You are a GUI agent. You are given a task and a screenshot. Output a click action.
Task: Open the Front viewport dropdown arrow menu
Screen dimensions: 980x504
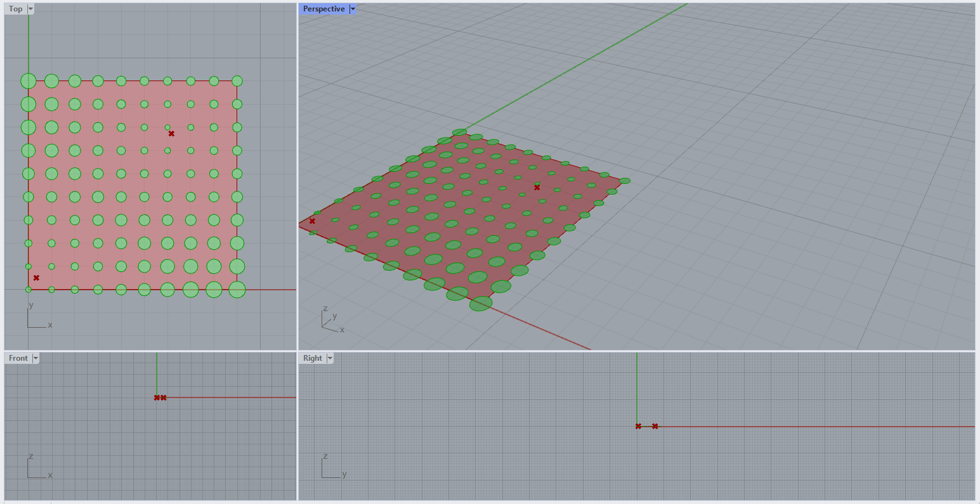click(36, 358)
